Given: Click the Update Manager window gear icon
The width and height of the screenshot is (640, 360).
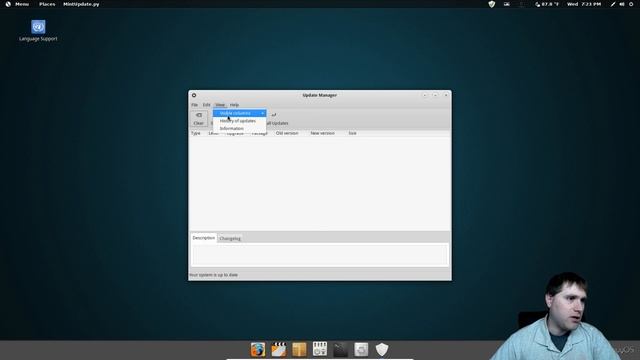Looking at the screenshot, I should tap(194, 95).
